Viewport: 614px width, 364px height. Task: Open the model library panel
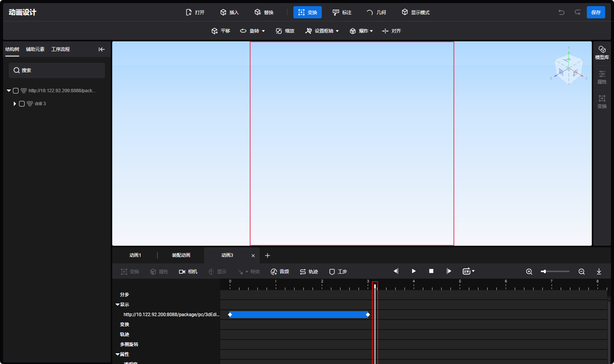click(602, 52)
